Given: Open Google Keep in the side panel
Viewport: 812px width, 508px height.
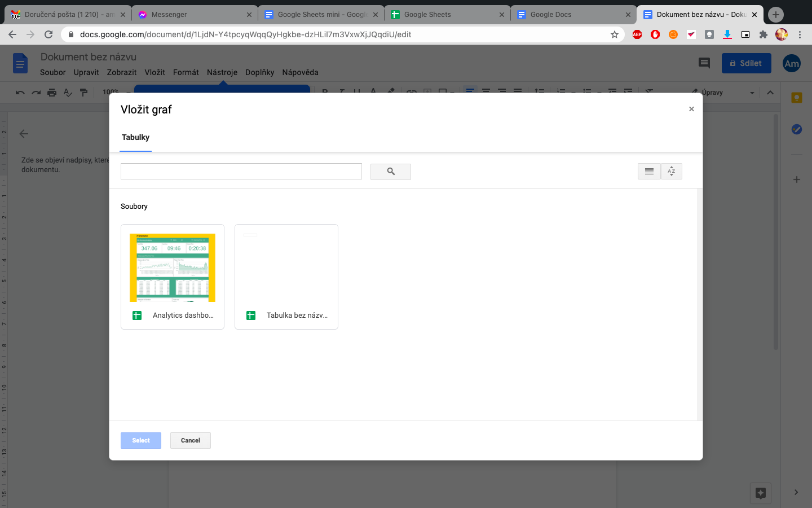Looking at the screenshot, I should (797, 98).
